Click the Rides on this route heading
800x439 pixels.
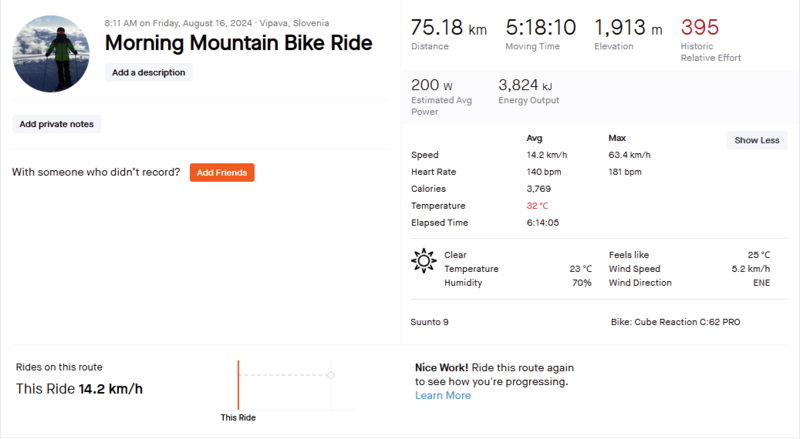(x=59, y=367)
